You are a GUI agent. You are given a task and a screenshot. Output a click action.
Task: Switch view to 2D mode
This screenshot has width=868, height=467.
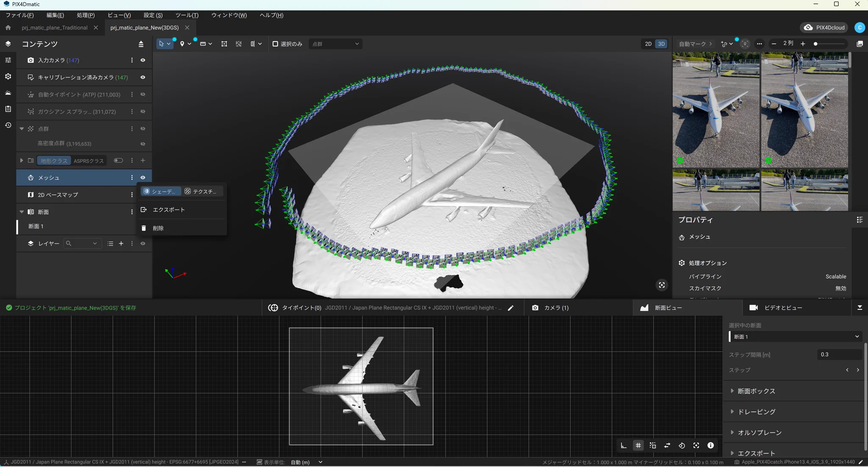coord(648,44)
